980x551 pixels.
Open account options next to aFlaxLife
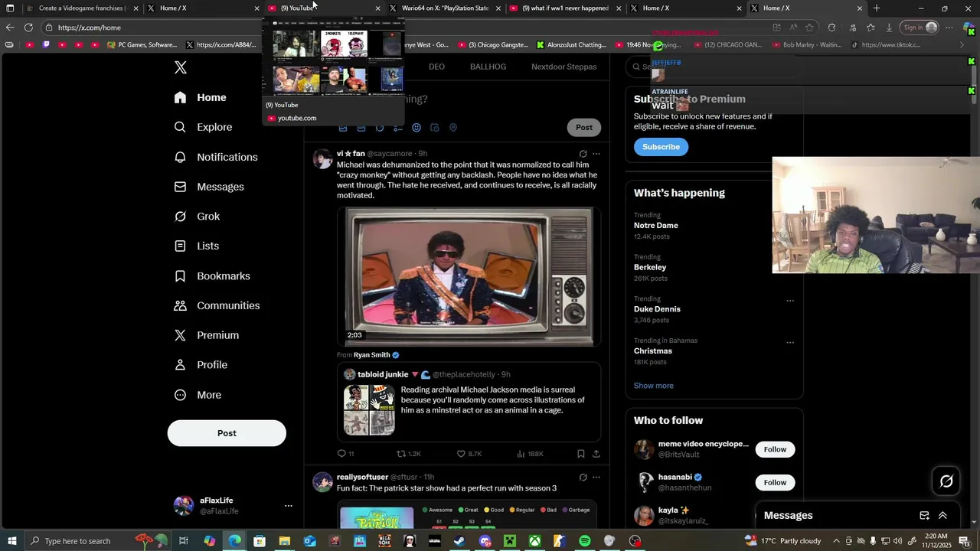(289, 506)
